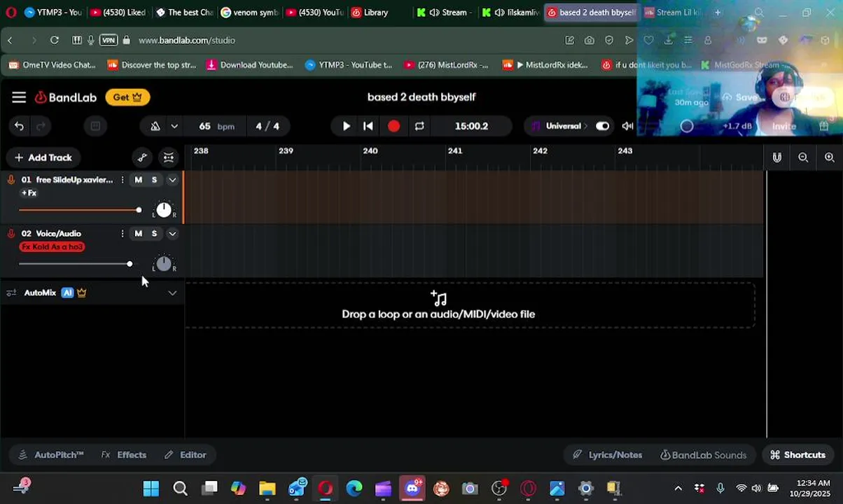Undo the last action

click(x=19, y=126)
